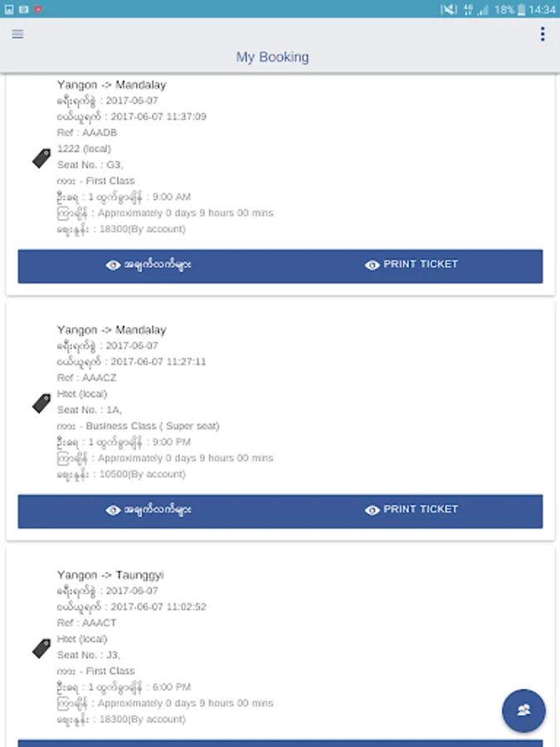This screenshot has height=747, width=560.
Task: Tap the tag icon for booking AAACT
Action: click(41, 648)
